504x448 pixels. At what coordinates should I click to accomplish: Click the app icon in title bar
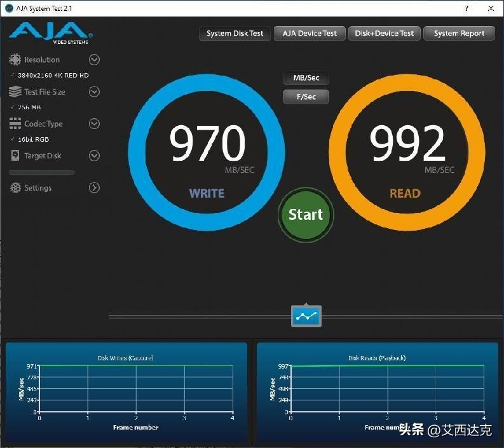pos(8,8)
